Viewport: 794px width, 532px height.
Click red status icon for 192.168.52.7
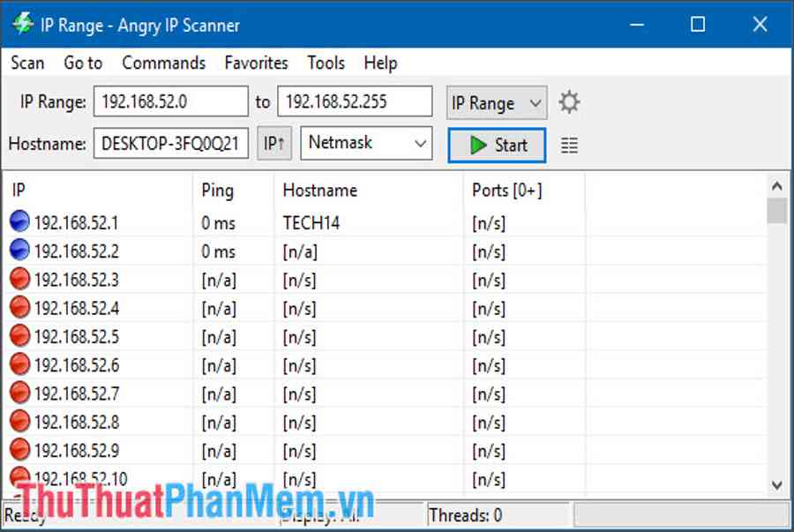click(19, 393)
